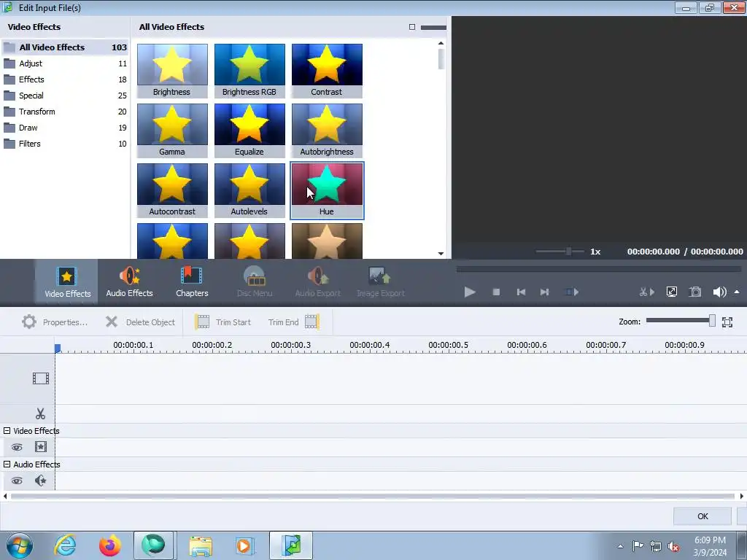Click Trim End button
747x560 pixels.
point(293,322)
